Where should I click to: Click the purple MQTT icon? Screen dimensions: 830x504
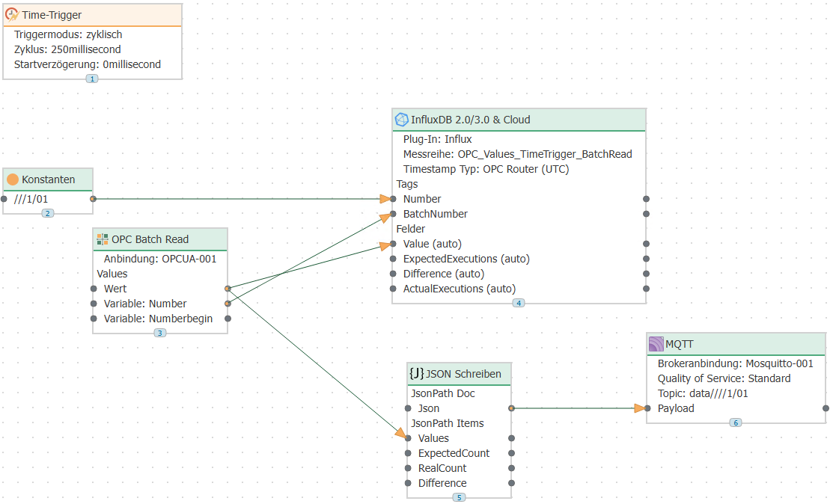pos(656,344)
